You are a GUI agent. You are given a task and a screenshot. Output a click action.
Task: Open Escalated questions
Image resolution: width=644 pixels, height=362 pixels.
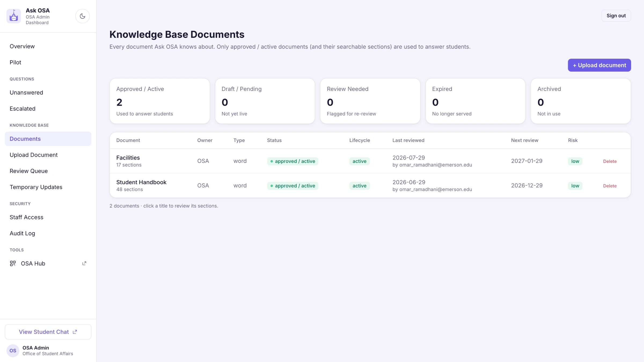48,109
